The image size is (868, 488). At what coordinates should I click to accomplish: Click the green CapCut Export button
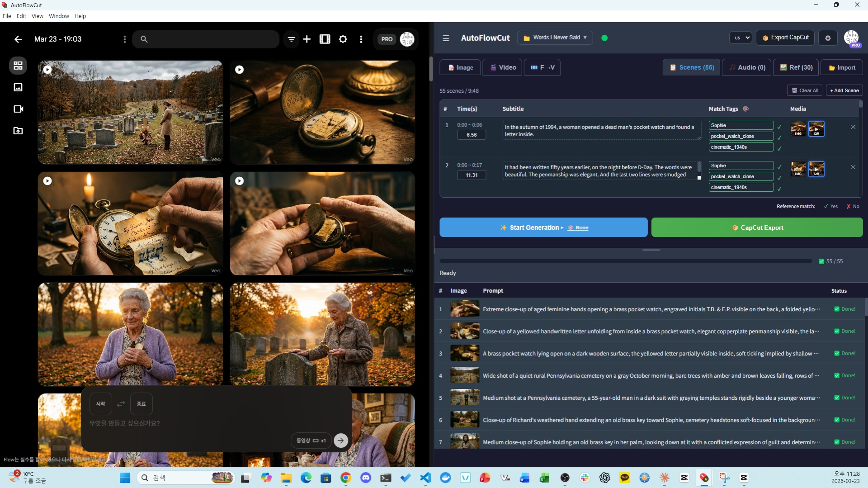(757, 227)
